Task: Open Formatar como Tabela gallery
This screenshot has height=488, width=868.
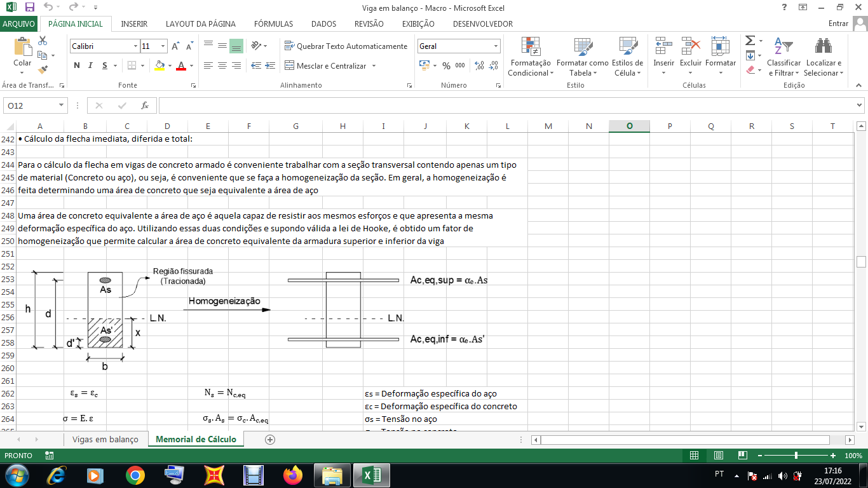Action: (583, 56)
